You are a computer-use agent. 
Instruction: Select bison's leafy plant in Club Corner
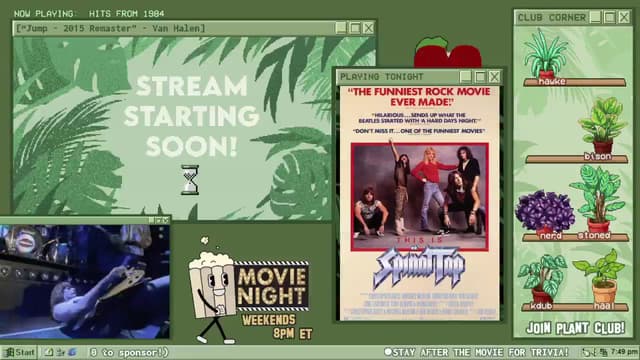602,125
